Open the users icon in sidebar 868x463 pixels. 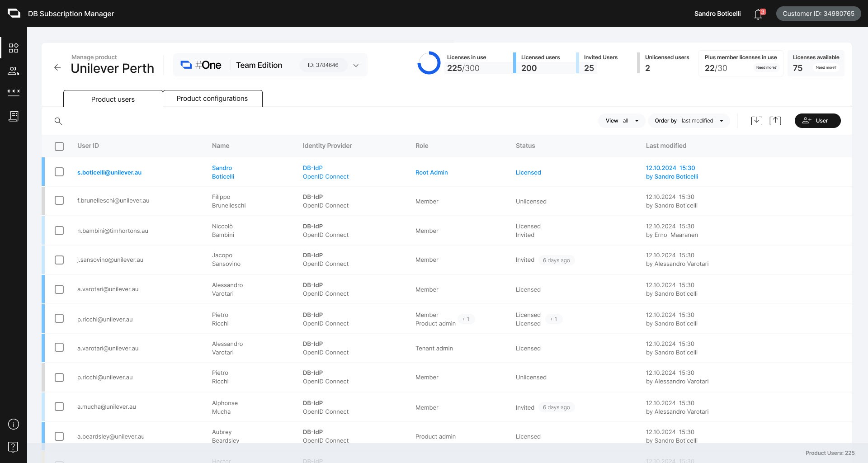[x=14, y=71]
